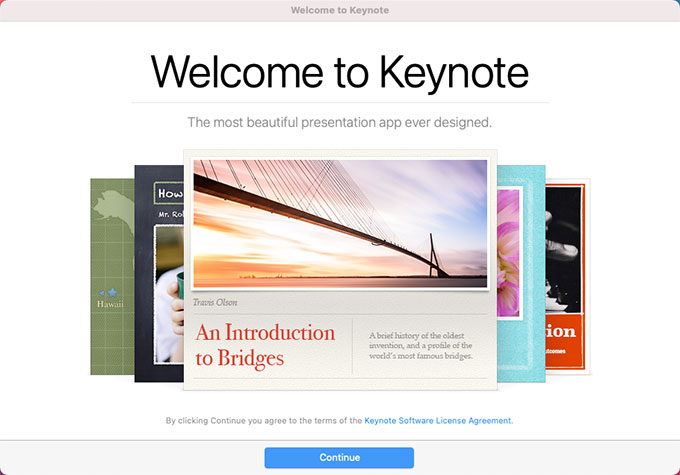680x475 pixels.
Task: Click the blue Continue button
Action: (339, 458)
